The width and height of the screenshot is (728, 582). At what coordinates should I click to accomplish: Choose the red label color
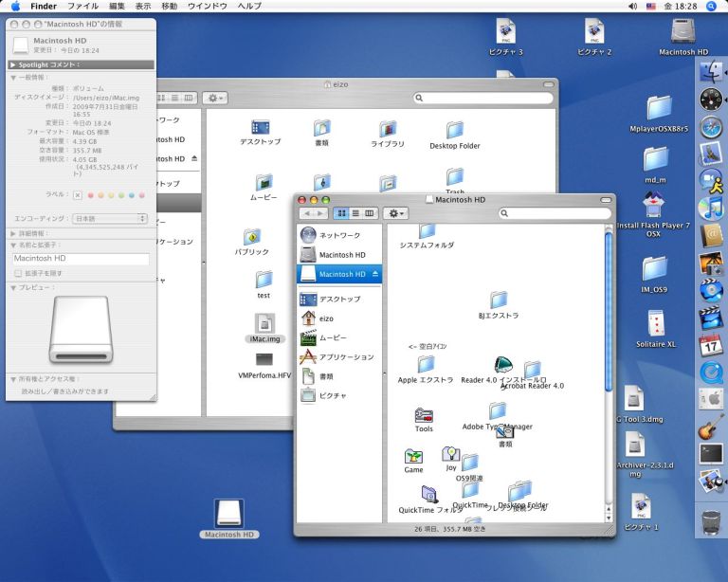click(91, 195)
